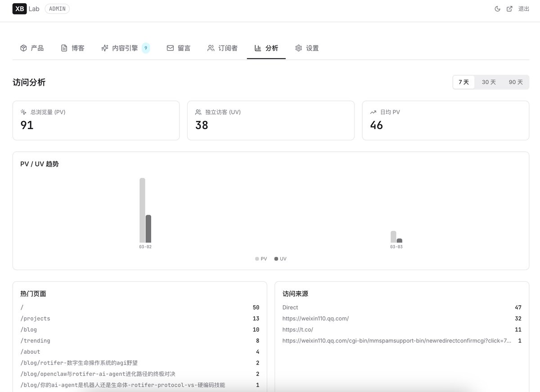
Task: Open the site via external link icon
Action: [510, 8]
